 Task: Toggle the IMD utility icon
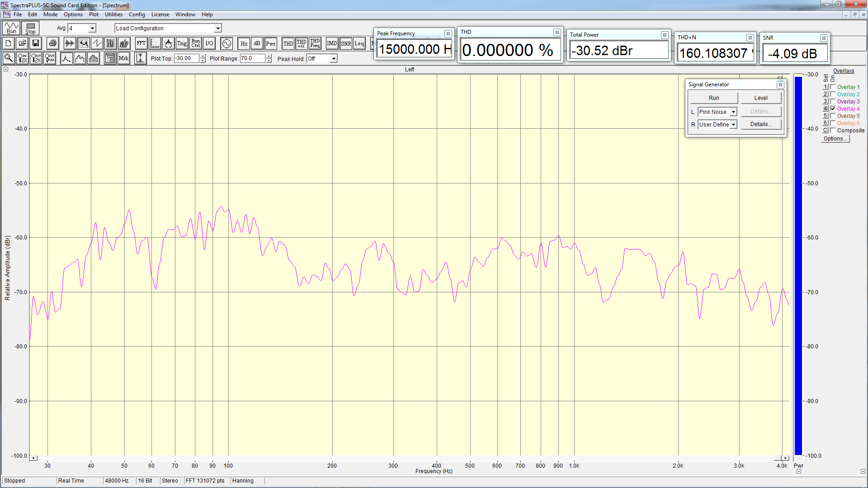click(x=332, y=43)
